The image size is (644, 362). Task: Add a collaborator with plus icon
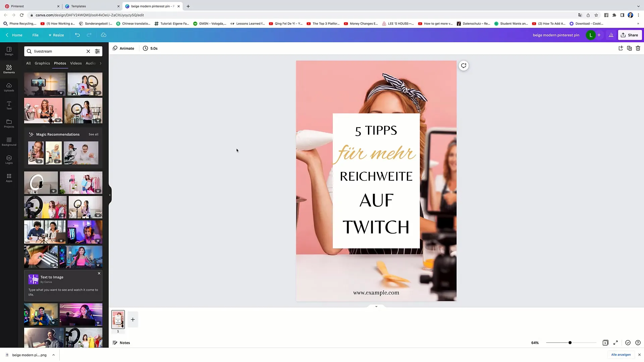click(599, 35)
